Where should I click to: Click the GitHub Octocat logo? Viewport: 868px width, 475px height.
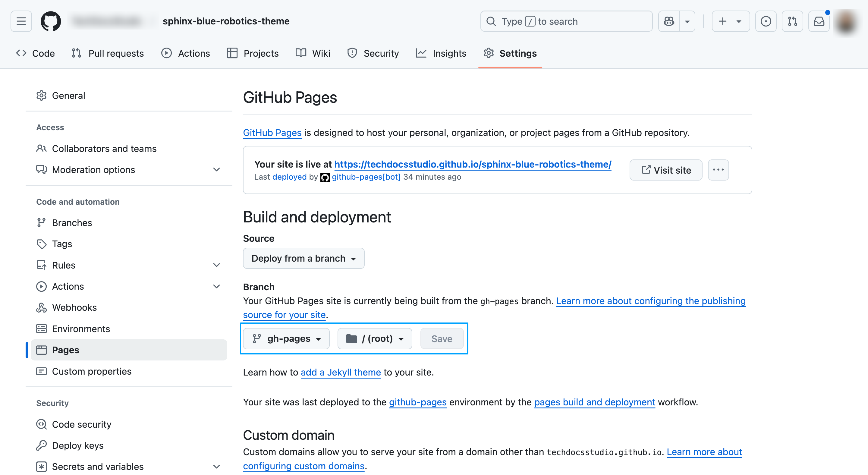pos(51,21)
